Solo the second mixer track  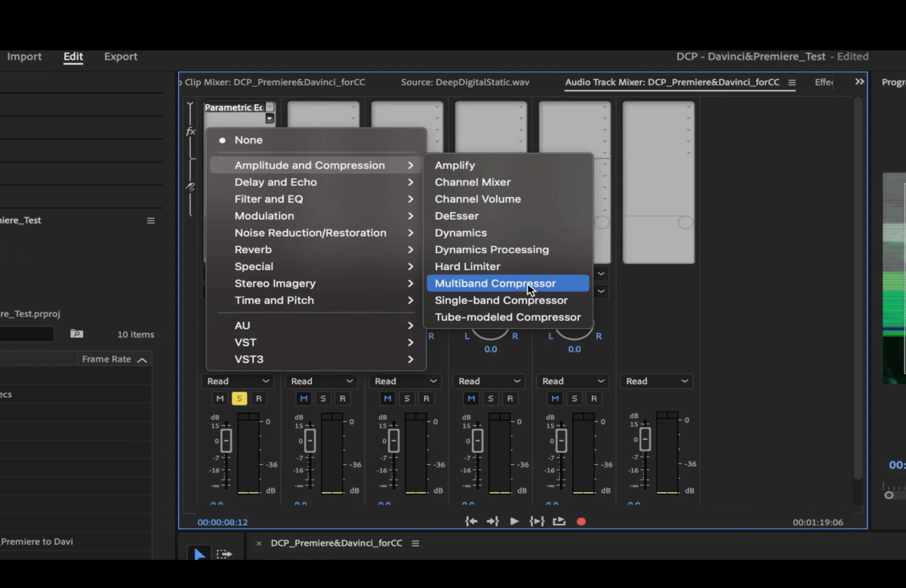coord(323,399)
